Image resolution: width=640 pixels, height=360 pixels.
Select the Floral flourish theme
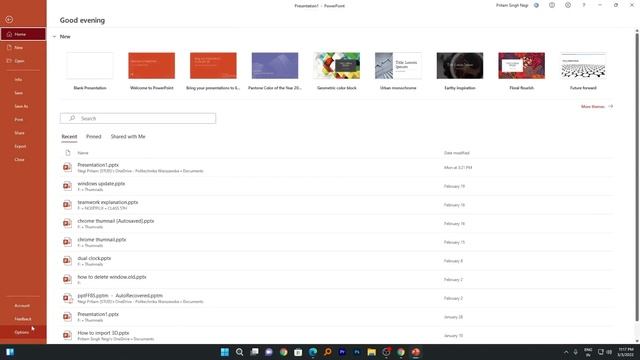click(522, 71)
